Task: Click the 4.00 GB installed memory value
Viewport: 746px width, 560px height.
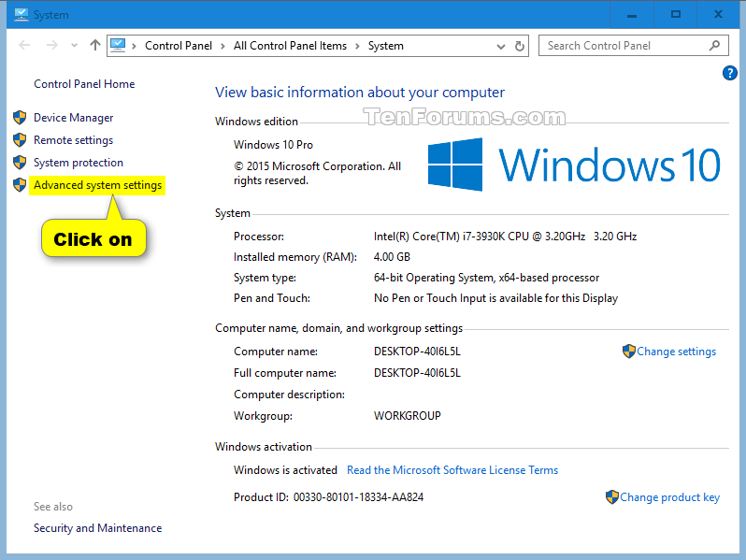Action: [392, 257]
